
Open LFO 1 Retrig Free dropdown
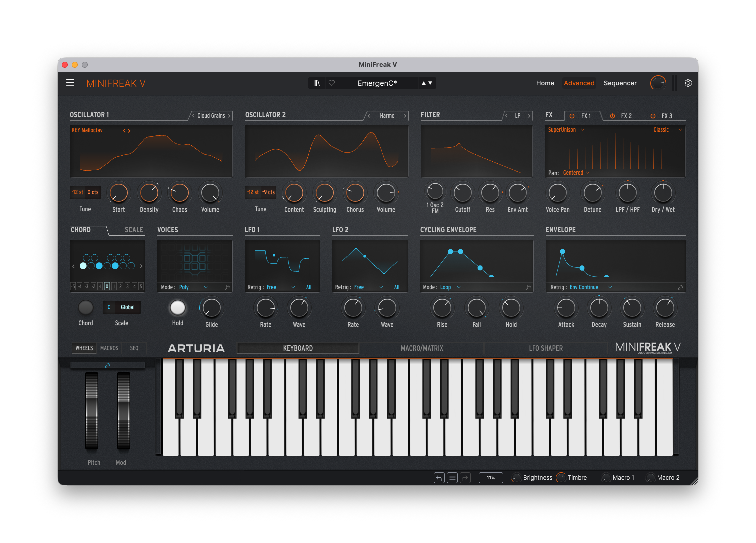tap(281, 287)
